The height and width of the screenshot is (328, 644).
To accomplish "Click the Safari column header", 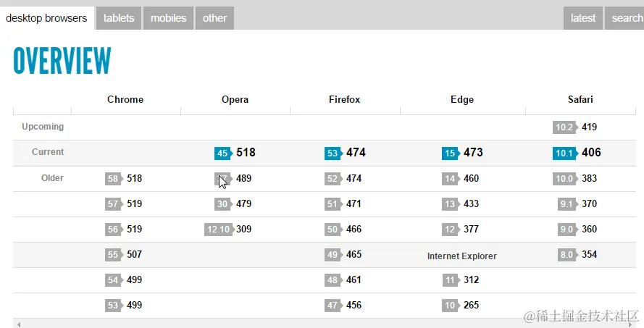I will 580,100.
